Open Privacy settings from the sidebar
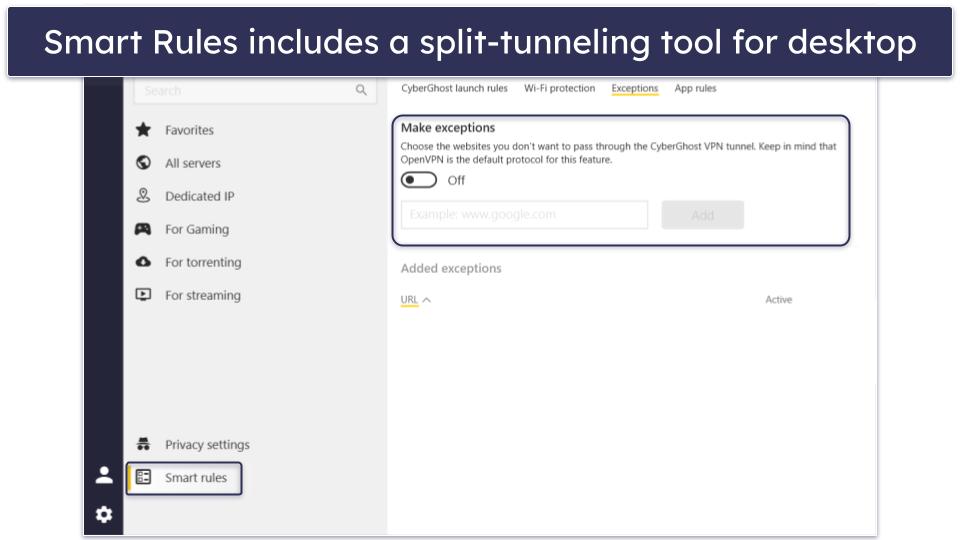The width and height of the screenshot is (960, 540). point(206,445)
